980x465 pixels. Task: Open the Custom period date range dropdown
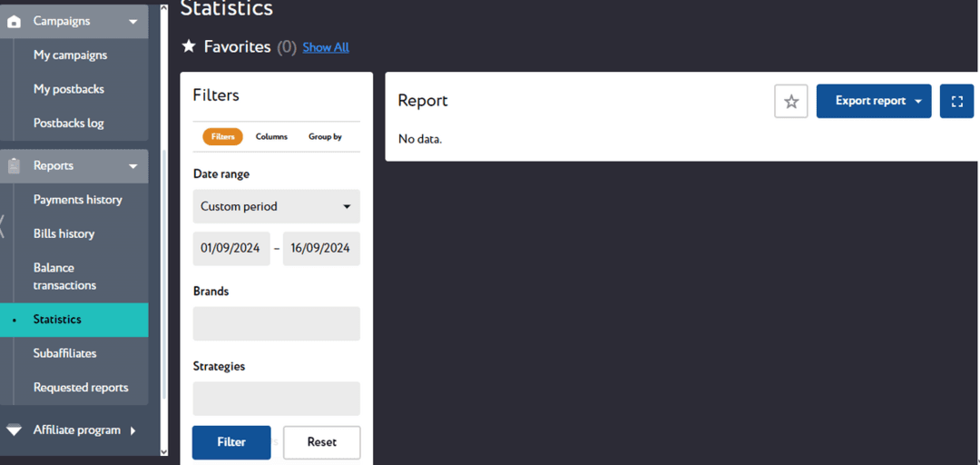coord(276,207)
